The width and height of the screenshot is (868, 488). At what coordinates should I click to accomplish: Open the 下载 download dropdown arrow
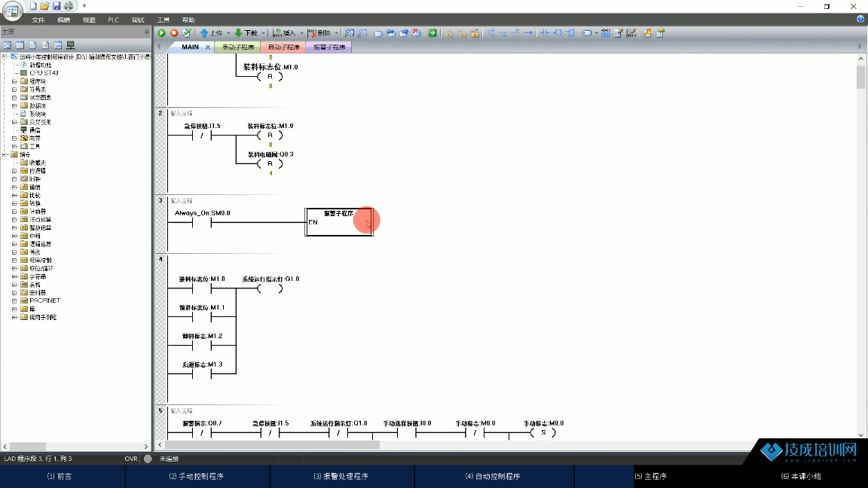click(264, 33)
